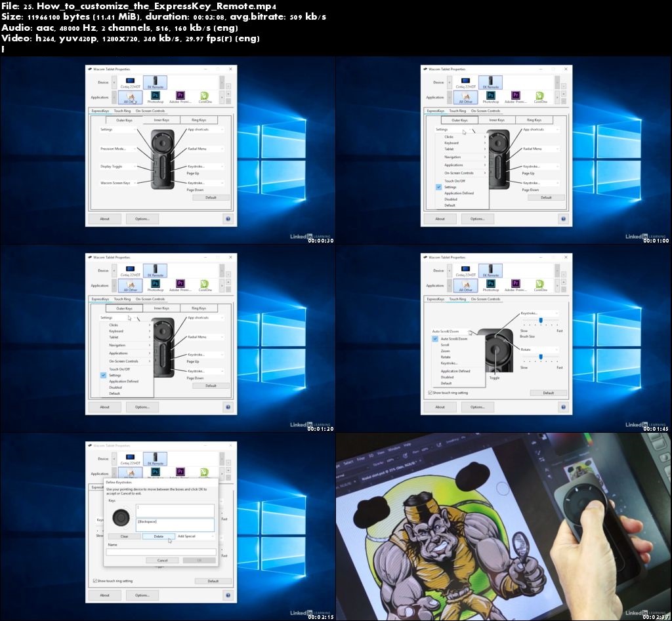
Task: Select Cintiq 22HDT device in 00:02:15 frame
Action: pyautogui.click(x=130, y=459)
